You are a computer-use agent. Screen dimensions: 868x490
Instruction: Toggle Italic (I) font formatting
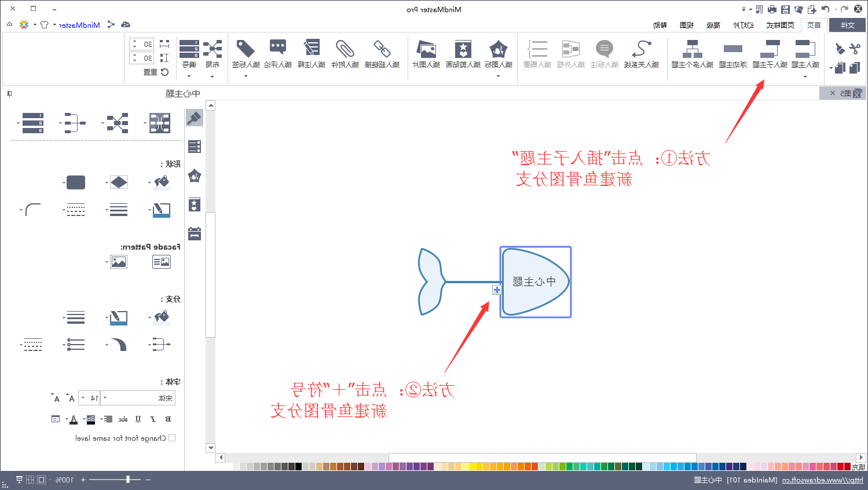pos(153,419)
